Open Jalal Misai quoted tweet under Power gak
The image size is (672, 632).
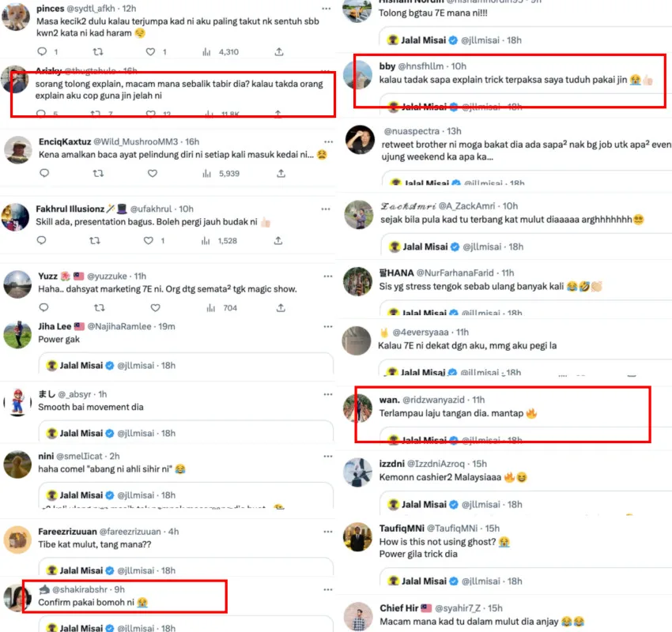coord(186,365)
